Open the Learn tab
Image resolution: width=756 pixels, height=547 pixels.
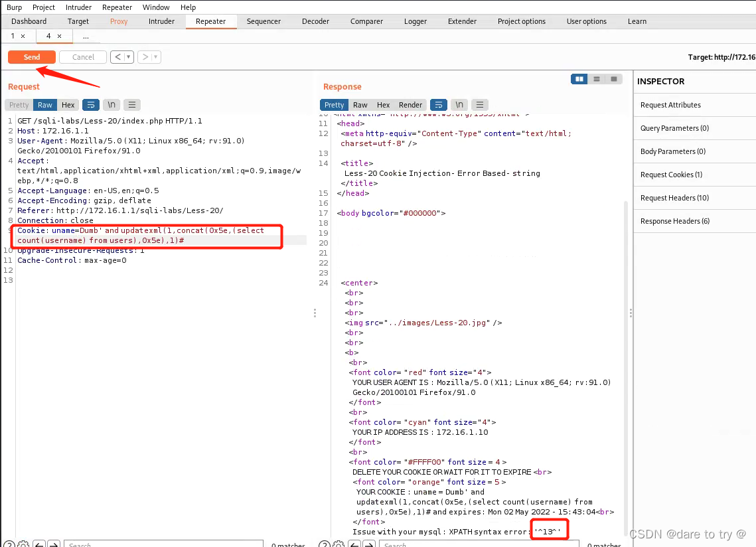[x=637, y=21]
